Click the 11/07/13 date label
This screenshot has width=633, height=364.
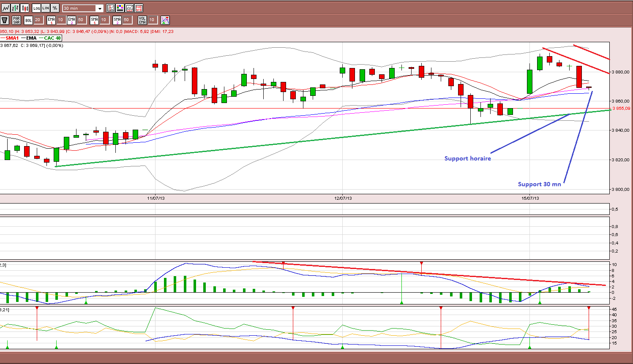(156, 198)
